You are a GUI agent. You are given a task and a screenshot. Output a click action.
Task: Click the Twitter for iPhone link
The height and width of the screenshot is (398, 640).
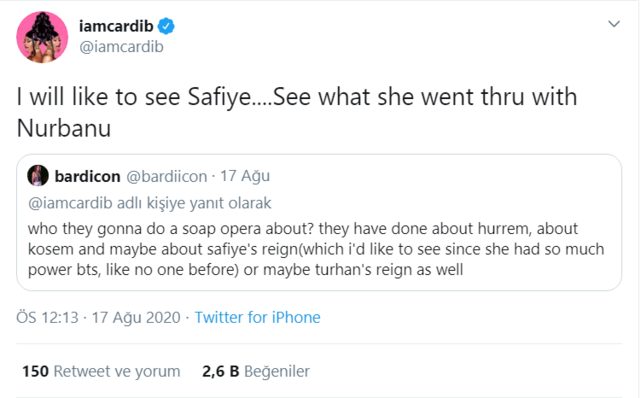258,317
